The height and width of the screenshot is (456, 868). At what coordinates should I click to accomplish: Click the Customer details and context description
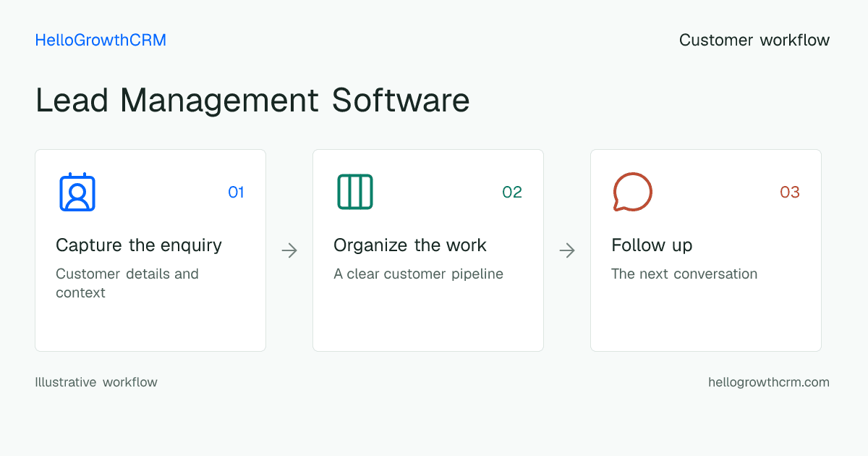[x=127, y=283]
